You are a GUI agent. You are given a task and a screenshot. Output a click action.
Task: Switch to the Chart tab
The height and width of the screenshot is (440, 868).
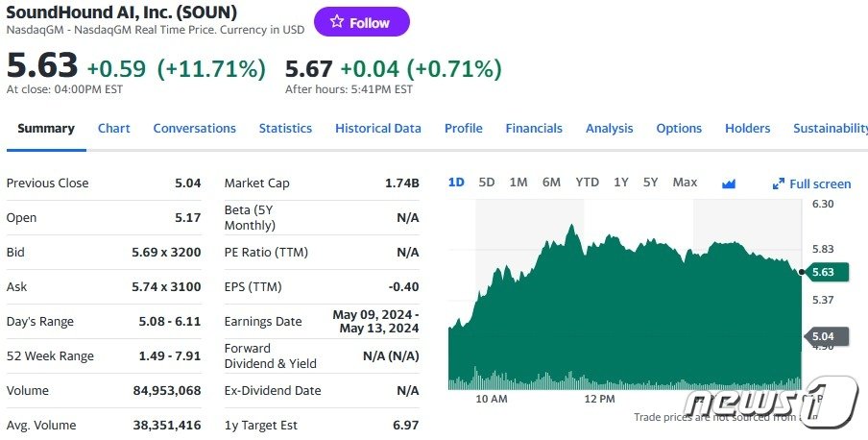[113, 128]
